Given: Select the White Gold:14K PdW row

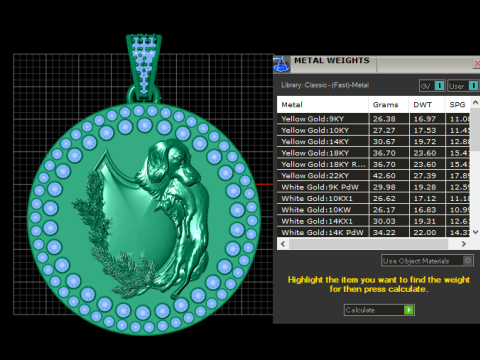Looking at the screenshot, I should (373, 232).
